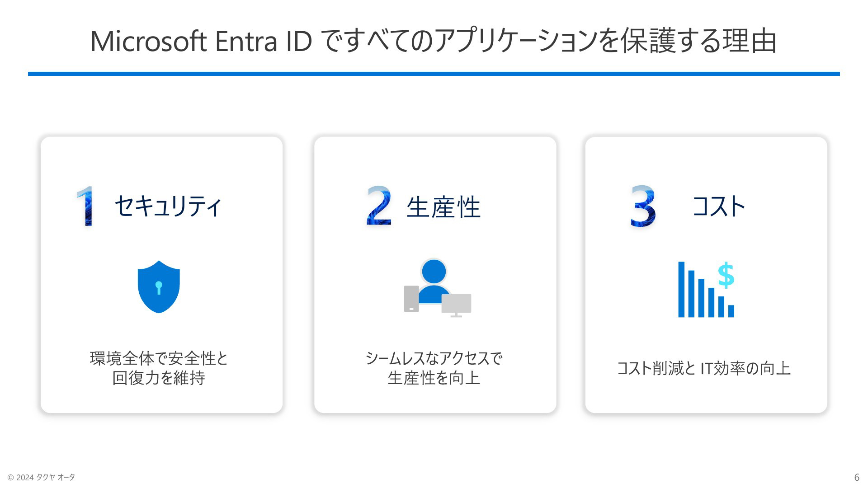The image size is (868, 488).
Task: Click the large number 1 graphic
Action: point(85,206)
